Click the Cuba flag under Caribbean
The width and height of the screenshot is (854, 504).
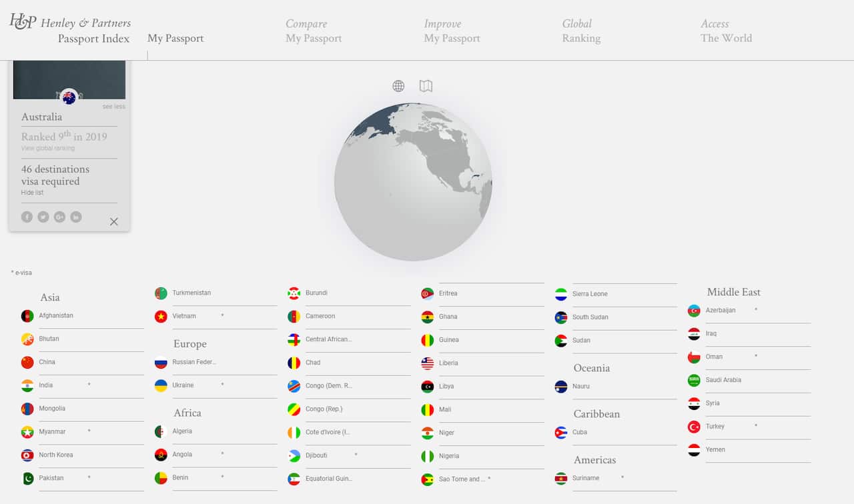pos(560,432)
